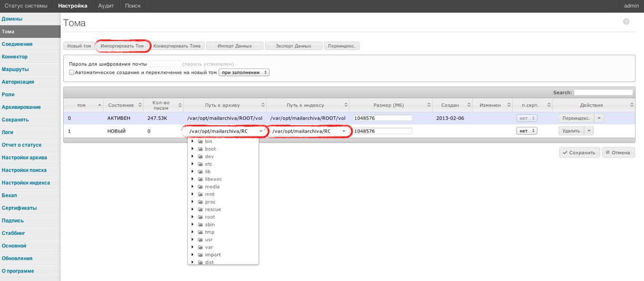Open arrow next to Удалить in row 1
The width and height of the screenshot is (644, 281).
[589, 131]
